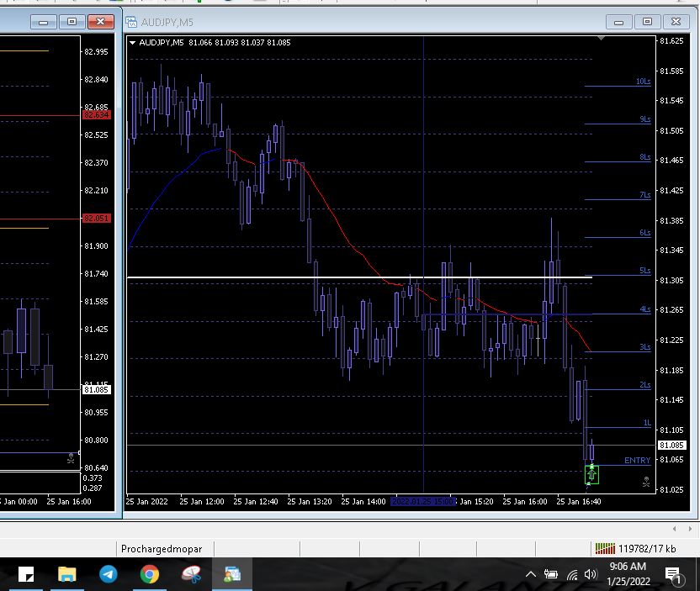Viewport: 700px width, 591px height.
Task: Click the 5Ls level label
Action: (x=645, y=271)
